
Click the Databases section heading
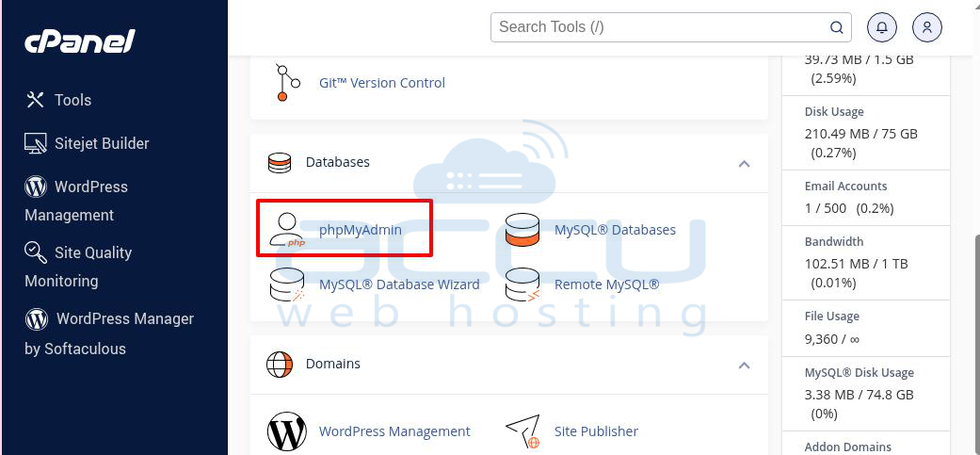click(338, 162)
